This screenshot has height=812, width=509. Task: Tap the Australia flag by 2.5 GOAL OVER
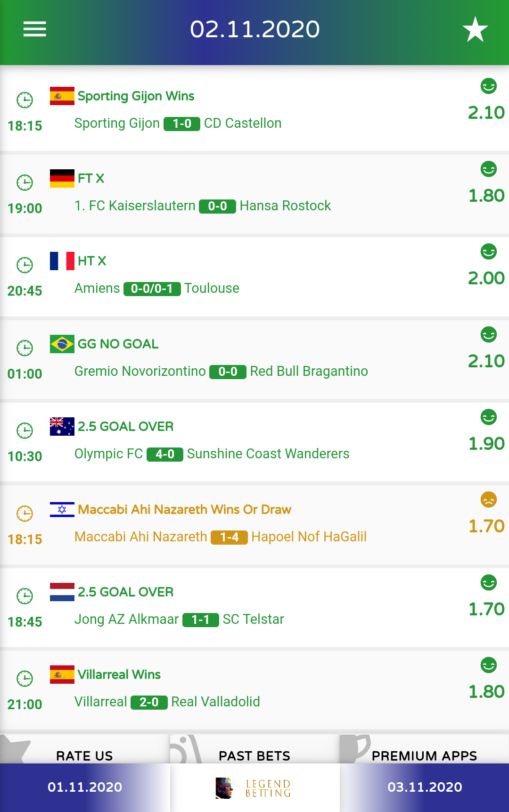(62, 426)
